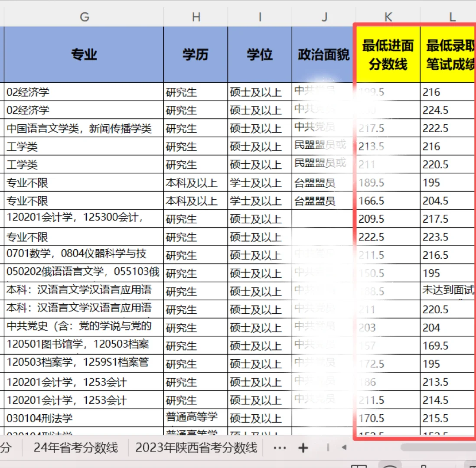
Task: Open the 2023年陕西省考分数线 sheet tab
Action: click(x=196, y=448)
